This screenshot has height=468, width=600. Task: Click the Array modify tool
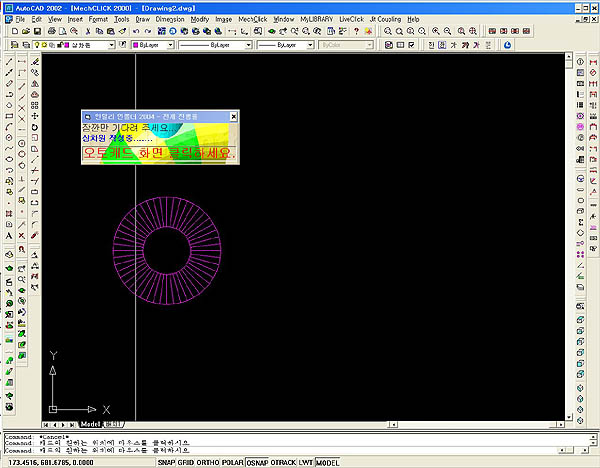pyautogui.click(x=35, y=105)
